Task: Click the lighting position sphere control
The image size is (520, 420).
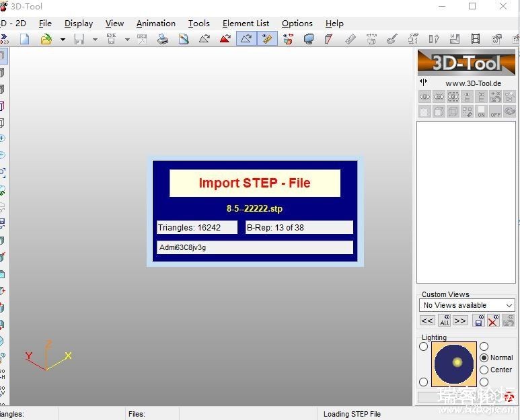Action: [x=453, y=364]
